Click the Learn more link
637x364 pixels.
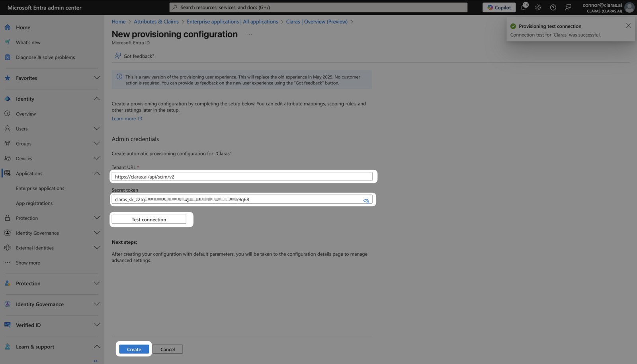coord(124,119)
